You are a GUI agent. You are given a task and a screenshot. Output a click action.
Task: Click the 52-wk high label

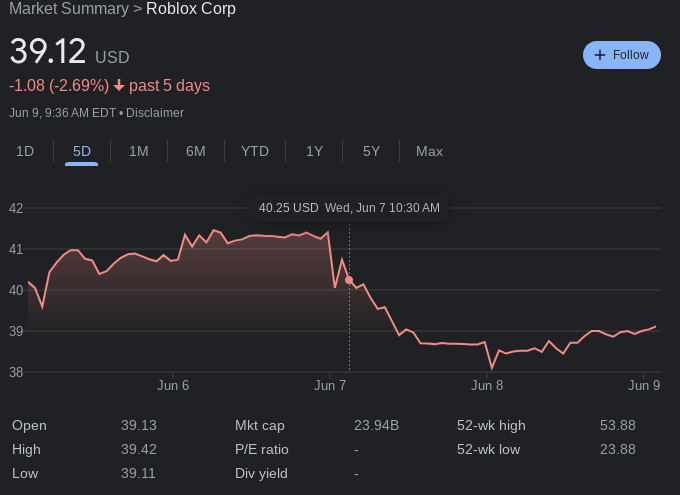pyautogui.click(x=491, y=425)
